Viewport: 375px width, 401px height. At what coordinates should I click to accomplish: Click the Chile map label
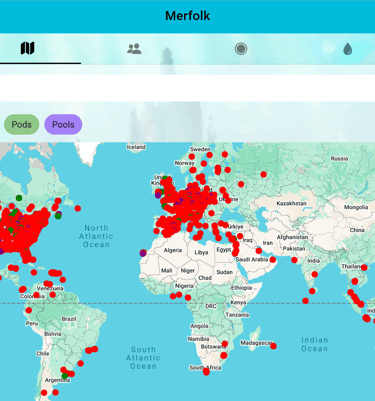43,354
